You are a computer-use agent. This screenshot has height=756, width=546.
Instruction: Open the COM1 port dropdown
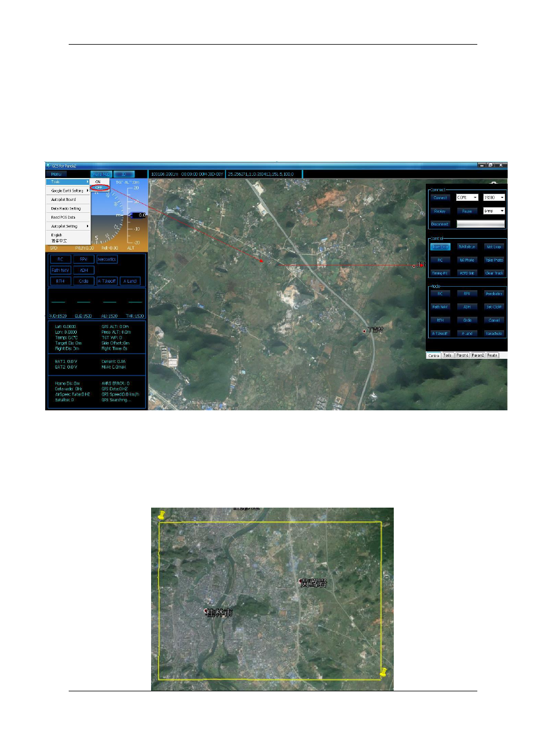[x=467, y=197]
